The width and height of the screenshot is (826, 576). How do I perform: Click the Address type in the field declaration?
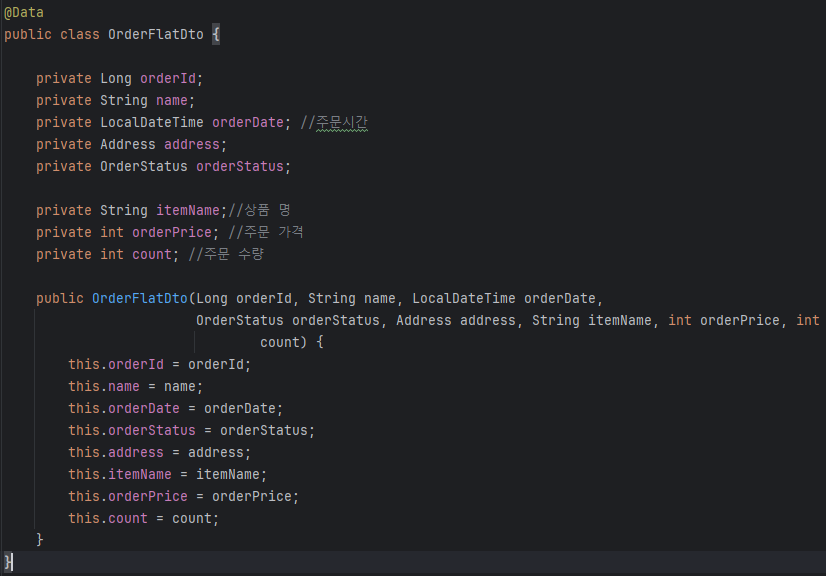click(128, 144)
